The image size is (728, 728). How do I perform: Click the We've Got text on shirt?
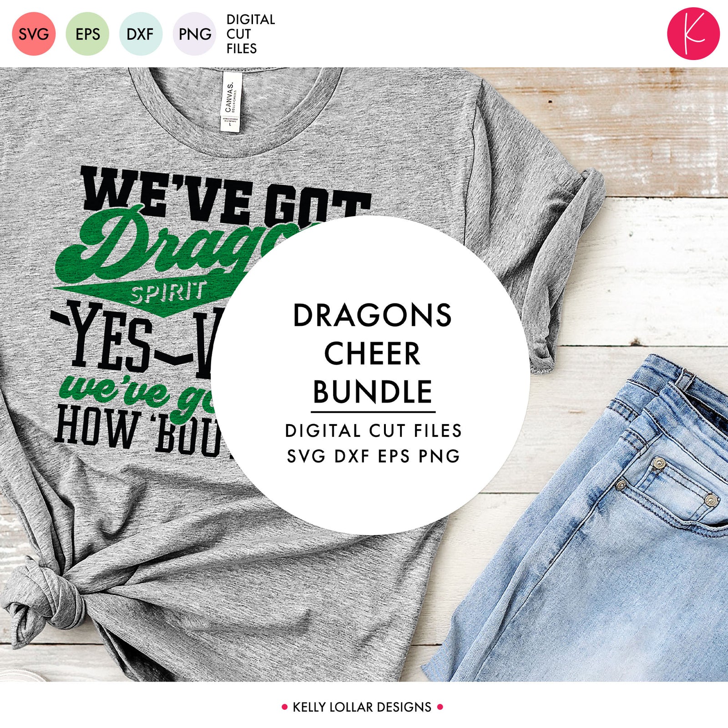coord(226,197)
